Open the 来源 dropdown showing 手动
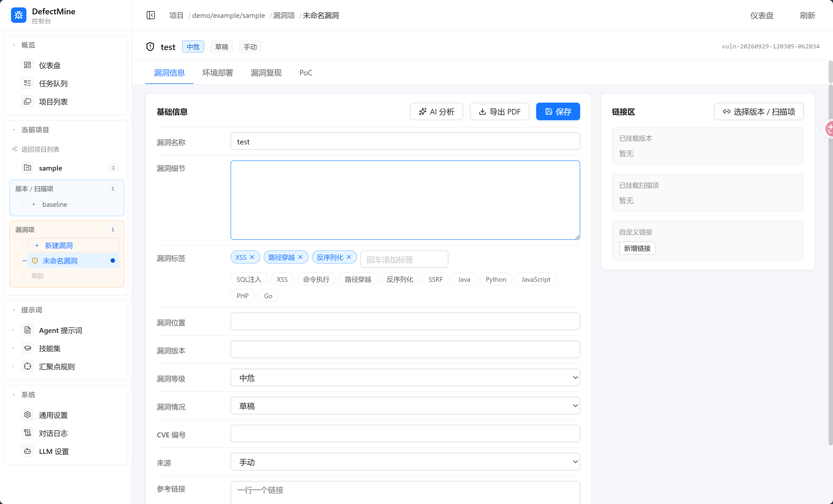Viewport: 833px width, 504px height. click(x=405, y=462)
